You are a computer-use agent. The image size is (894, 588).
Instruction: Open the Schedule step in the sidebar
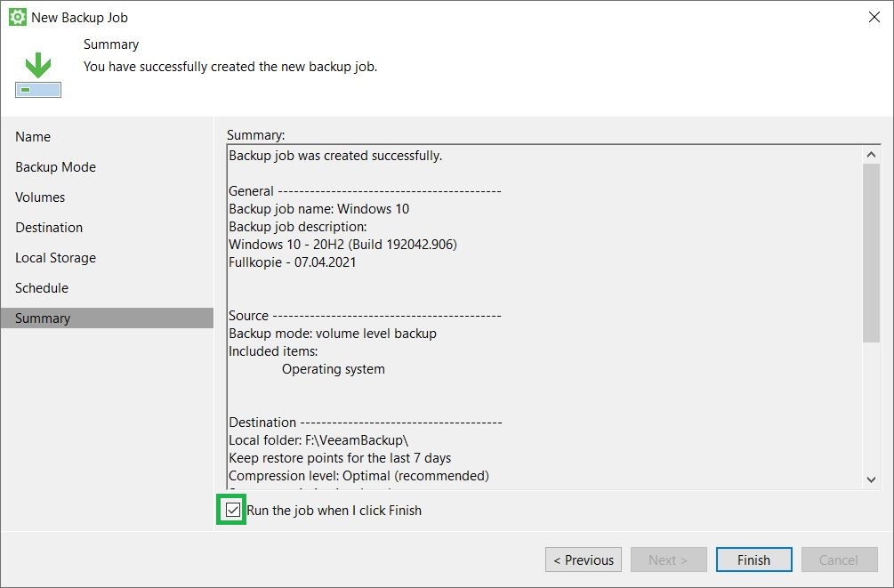(x=42, y=287)
